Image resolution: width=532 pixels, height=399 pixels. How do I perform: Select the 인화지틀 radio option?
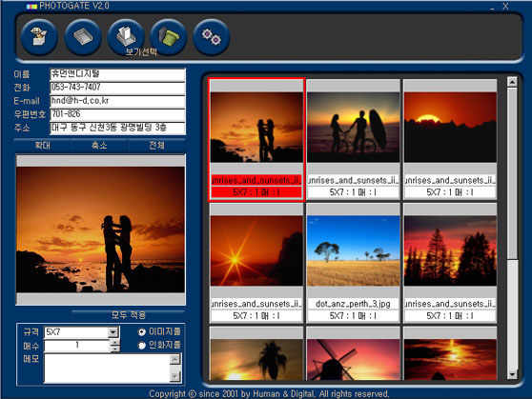click(x=142, y=346)
